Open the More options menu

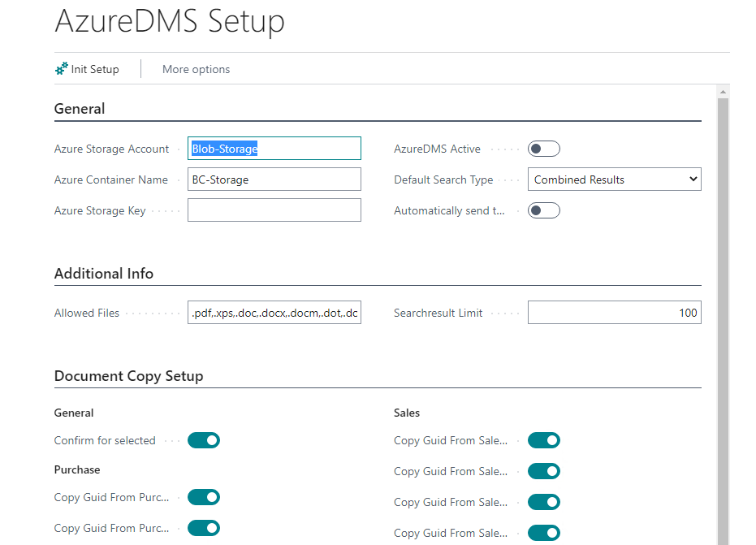(x=196, y=69)
